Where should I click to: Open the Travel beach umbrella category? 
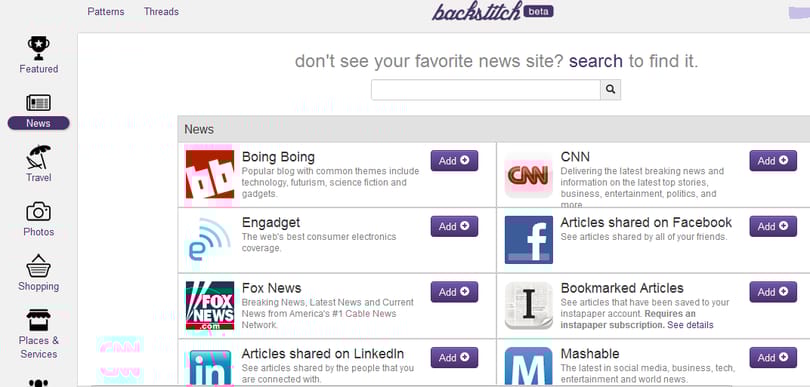click(39, 163)
